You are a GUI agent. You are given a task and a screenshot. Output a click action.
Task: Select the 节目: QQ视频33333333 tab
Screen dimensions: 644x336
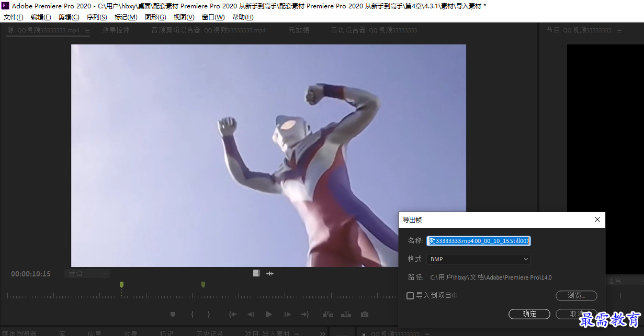pyautogui.click(x=579, y=31)
